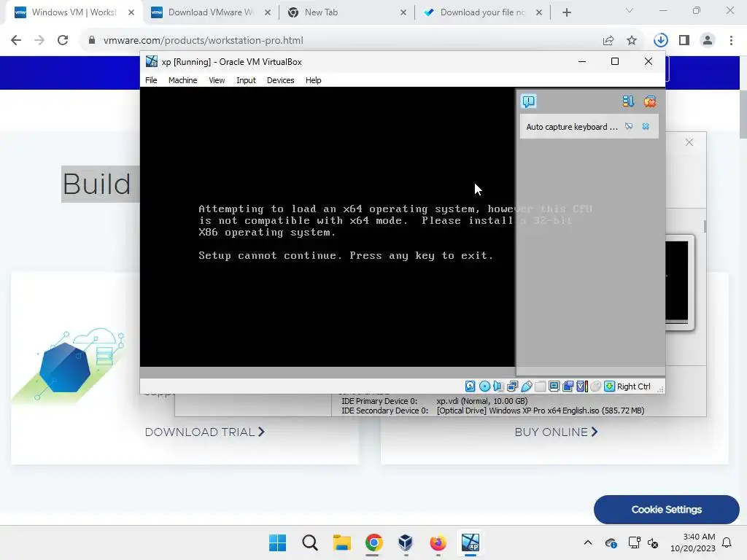Click the keyboard capture green arrow icon
Image resolution: width=747 pixels, height=560 pixels.
click(609, 386)
